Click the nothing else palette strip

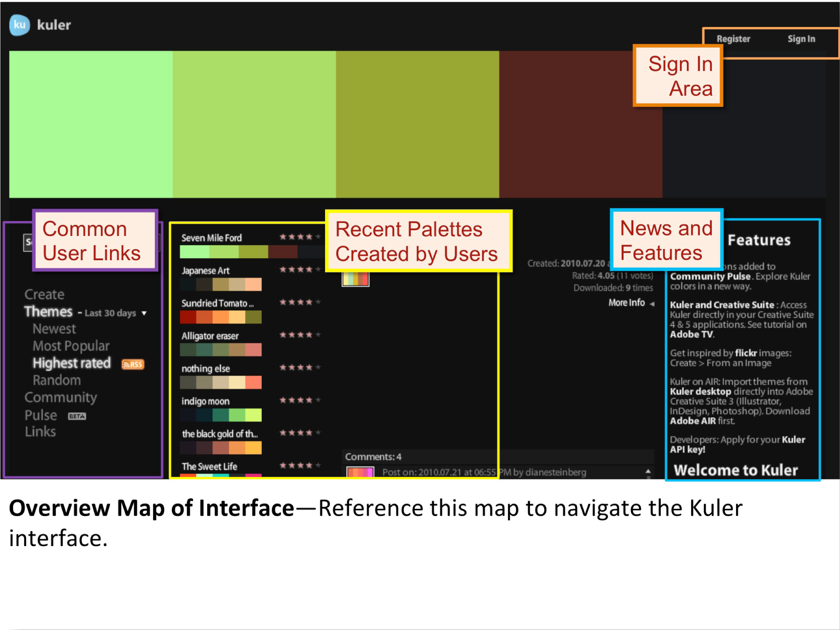click(221, 382)
